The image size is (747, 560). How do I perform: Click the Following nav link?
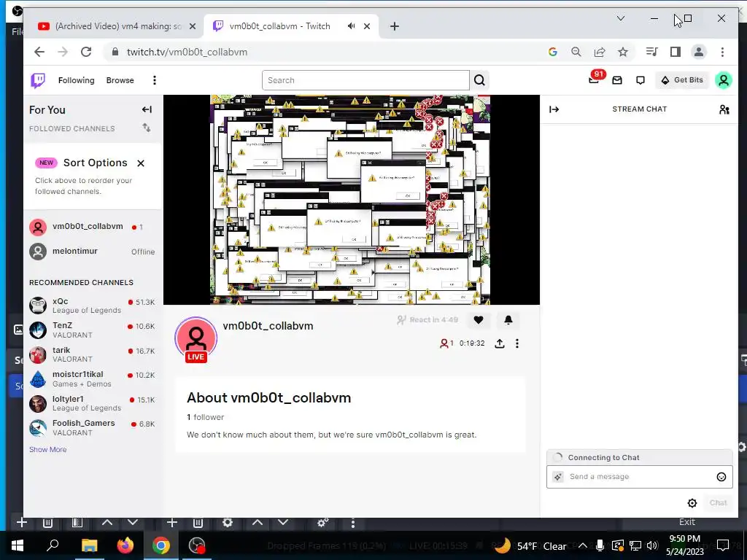[x=76, y=80]
